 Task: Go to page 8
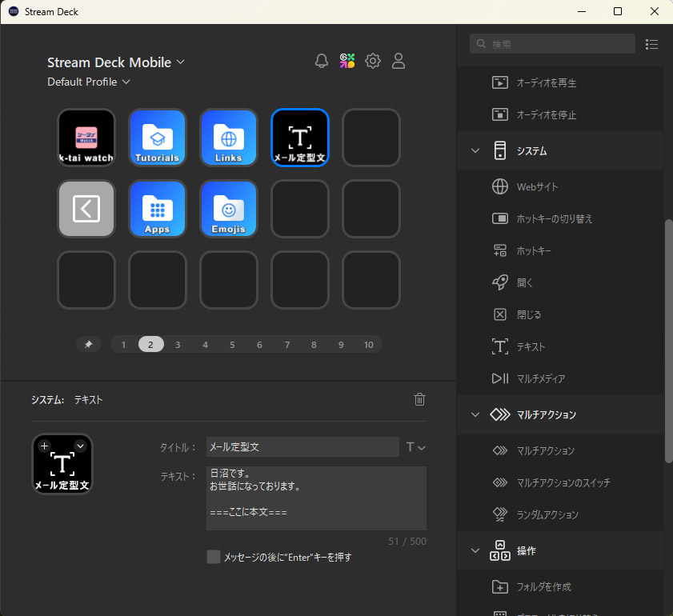pos(314,345)
